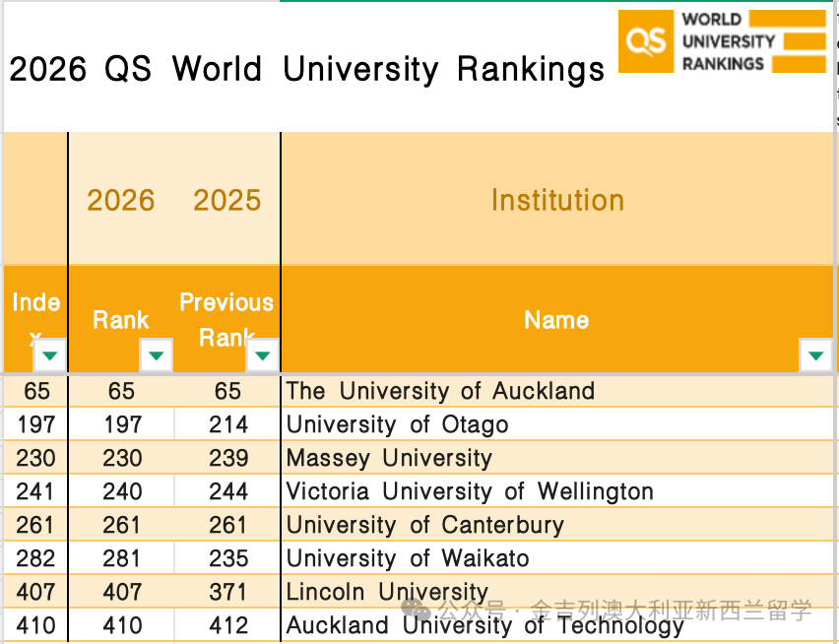839x644 pixels.
Task: Open the Rank column filter dropdown
Action: pos(156,354)
